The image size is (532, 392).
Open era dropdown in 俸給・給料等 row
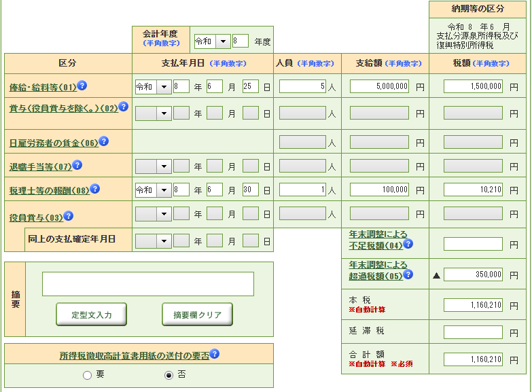click(x=154, y=87)
